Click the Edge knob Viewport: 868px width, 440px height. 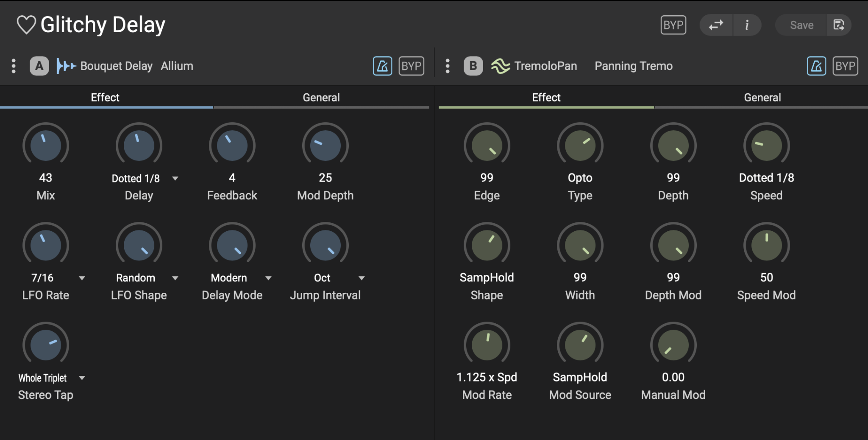click(487, 145)
